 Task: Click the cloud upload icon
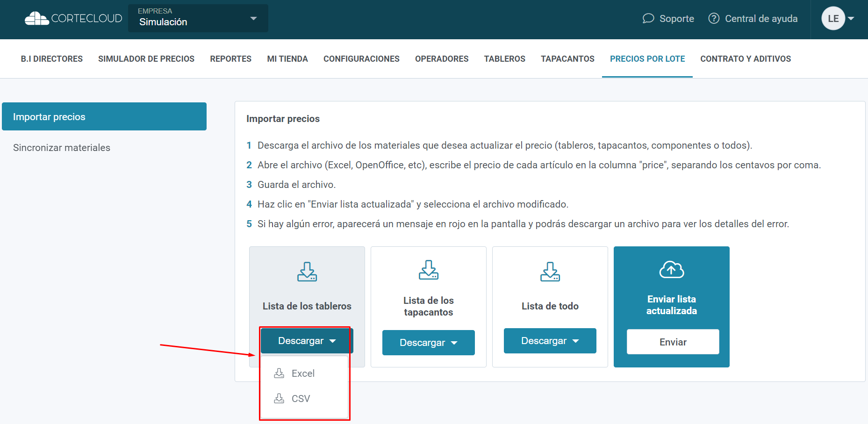point(672,269)
